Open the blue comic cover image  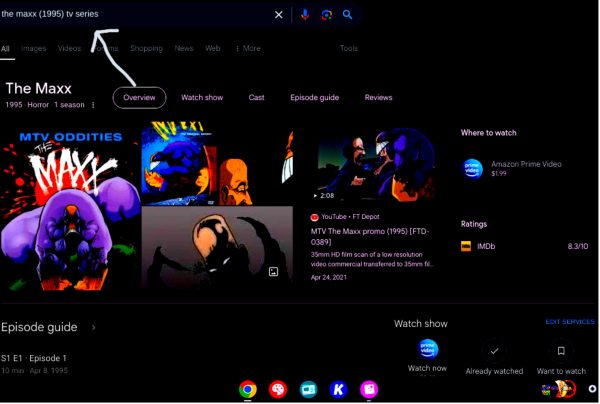tap(179, 163)
